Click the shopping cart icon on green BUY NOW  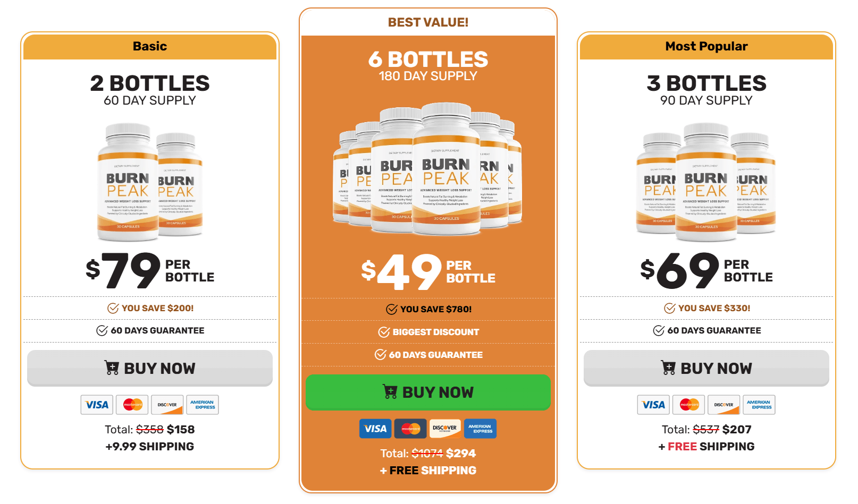390,392
